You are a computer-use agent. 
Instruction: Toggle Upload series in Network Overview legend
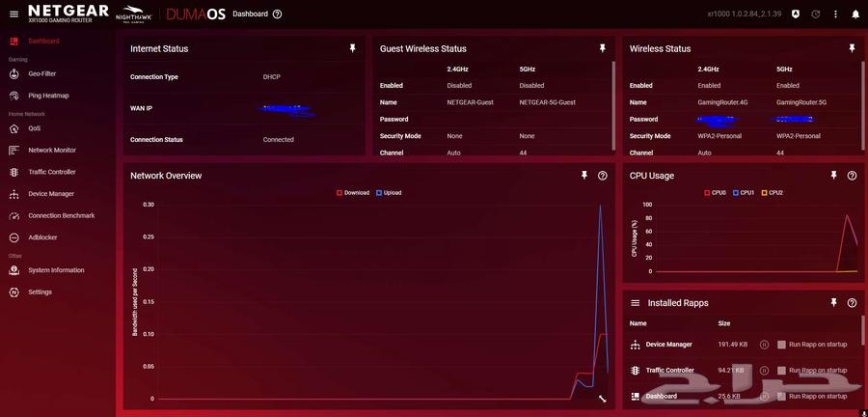[389, 193]
